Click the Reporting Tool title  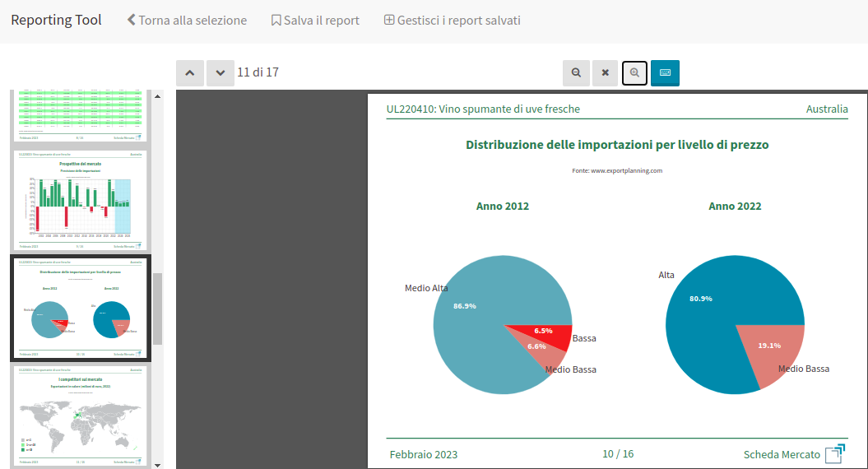tap(56, 21)
